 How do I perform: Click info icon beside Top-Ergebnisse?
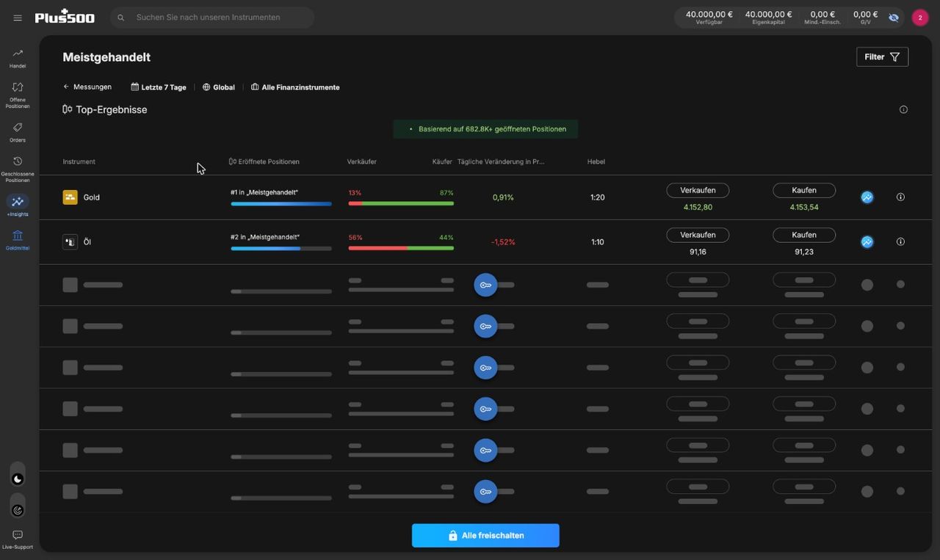click(903, 109)
